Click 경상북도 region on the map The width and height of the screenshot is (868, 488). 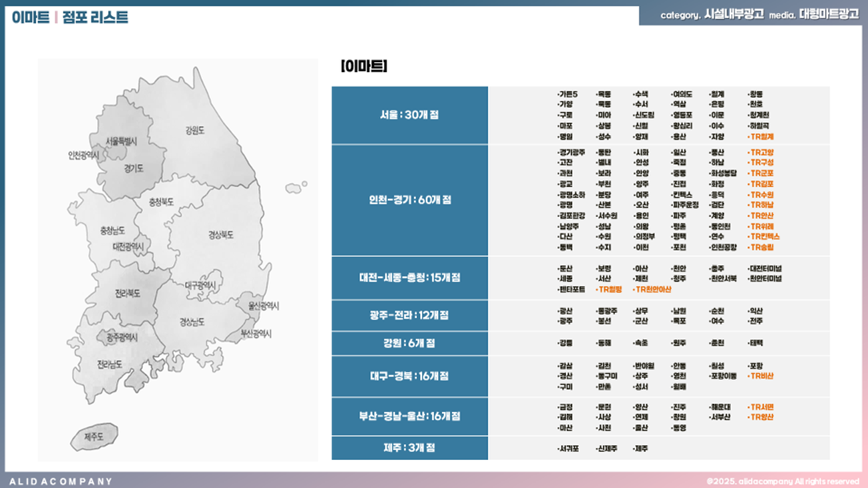(x=220, y=235)
